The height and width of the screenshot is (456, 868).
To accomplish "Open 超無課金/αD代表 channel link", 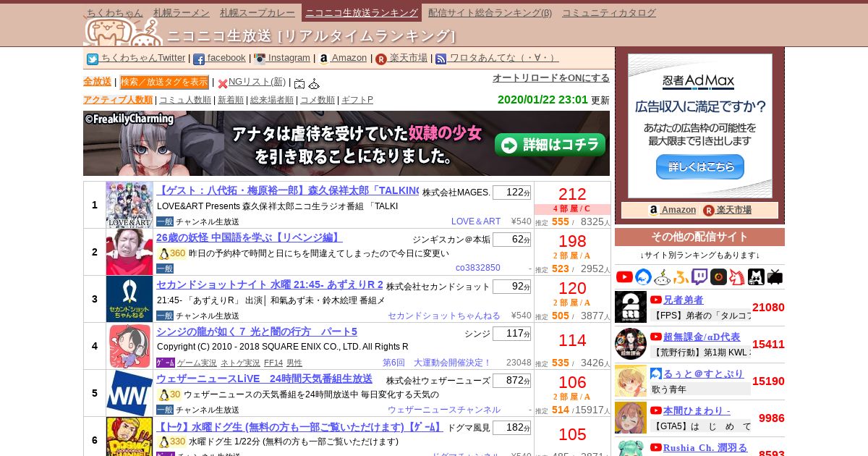I will tap(702, 337).
